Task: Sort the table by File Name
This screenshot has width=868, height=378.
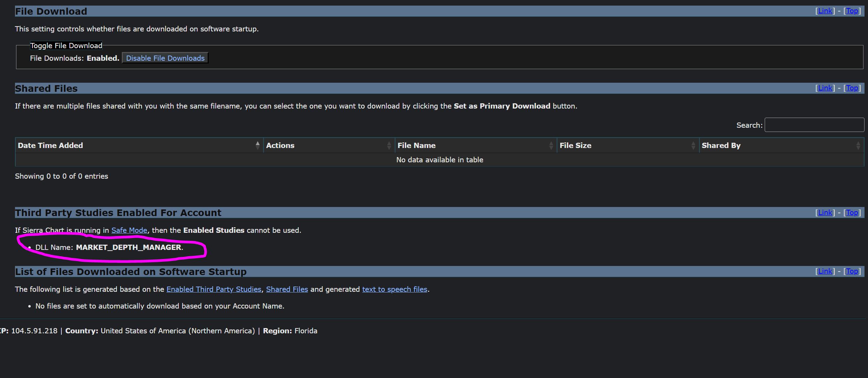Action: (x=551, y=146)
